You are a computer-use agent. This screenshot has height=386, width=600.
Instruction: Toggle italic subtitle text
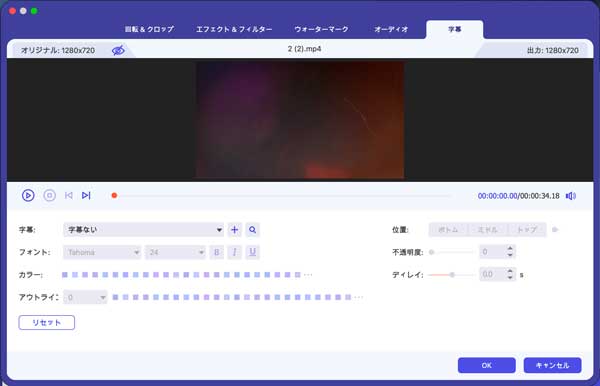(235, 252)
